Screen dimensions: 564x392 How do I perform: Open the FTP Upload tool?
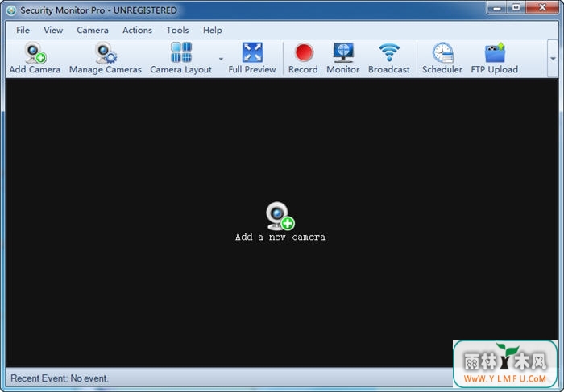(495, 58)
